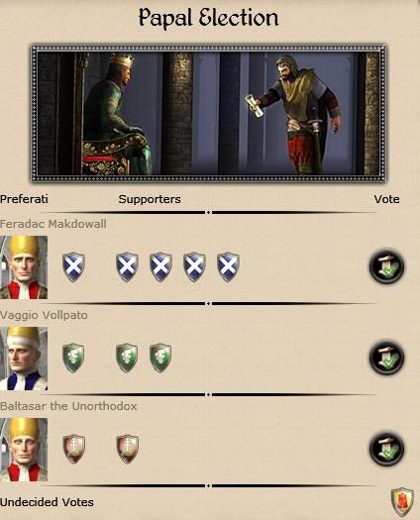Click the Papal Election banner image
Image resolution: width=420 pixels, height=520 pixels.
click(x=209, y=113)
